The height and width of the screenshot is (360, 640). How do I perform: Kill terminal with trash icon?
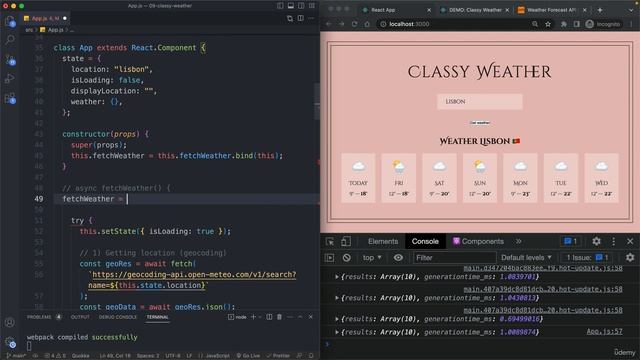(280, 317)
